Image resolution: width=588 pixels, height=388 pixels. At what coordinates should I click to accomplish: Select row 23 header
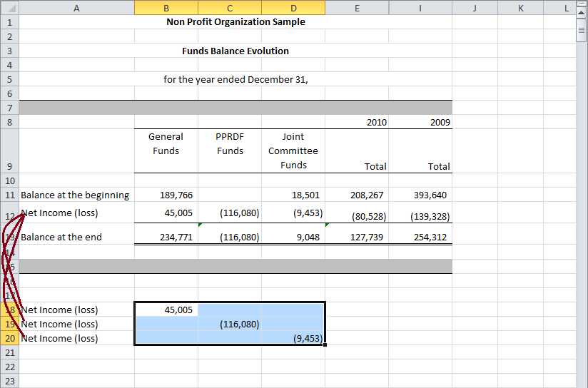(x=10, y=381)
